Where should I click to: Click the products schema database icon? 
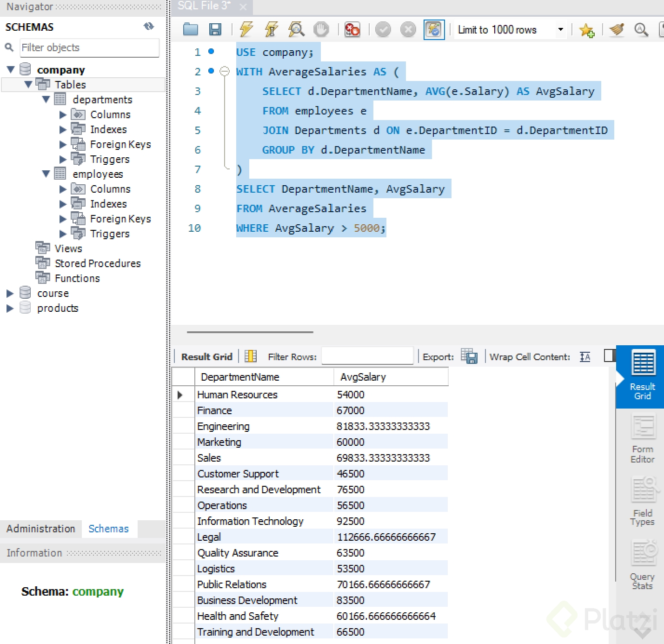pyautogui.click(x=25, y=308)
